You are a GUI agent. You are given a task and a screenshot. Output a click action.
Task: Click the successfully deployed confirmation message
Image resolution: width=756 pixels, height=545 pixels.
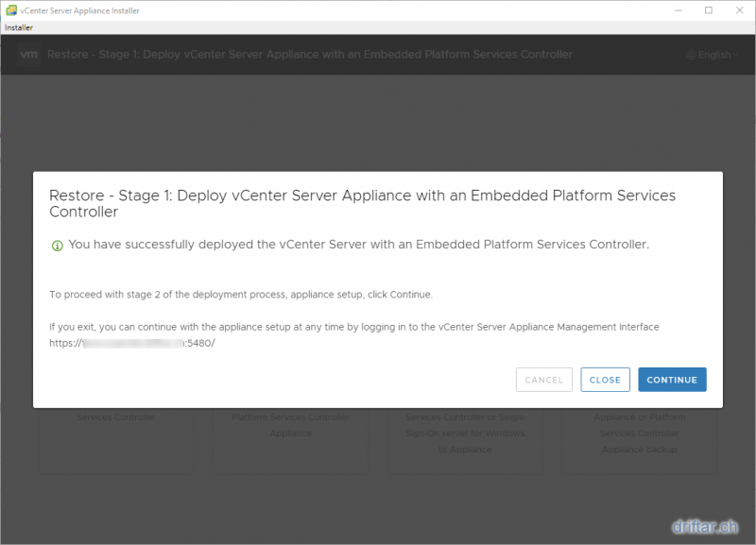point(359,245)
